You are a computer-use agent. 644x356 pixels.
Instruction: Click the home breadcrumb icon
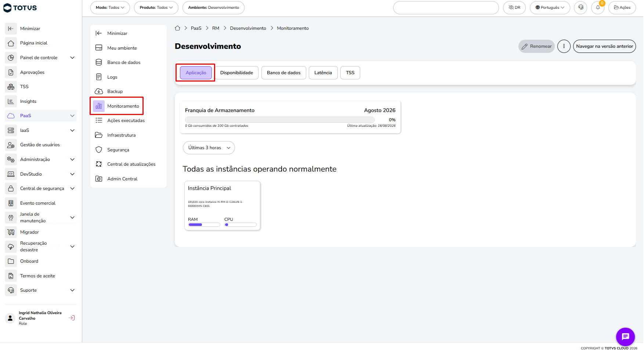click(x=177, y=28)
